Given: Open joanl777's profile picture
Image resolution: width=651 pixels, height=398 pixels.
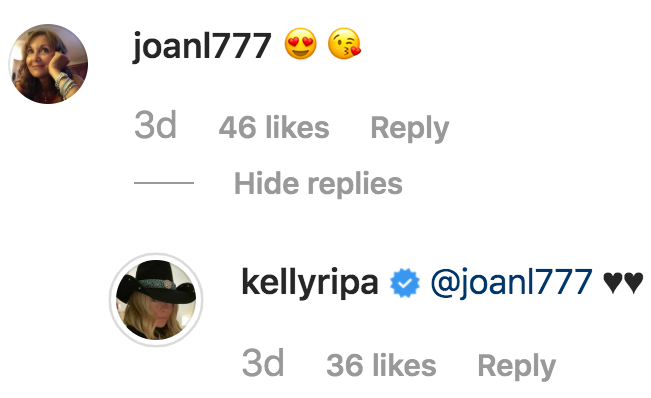Looking at the screenshot, I should tap(48, 64).
